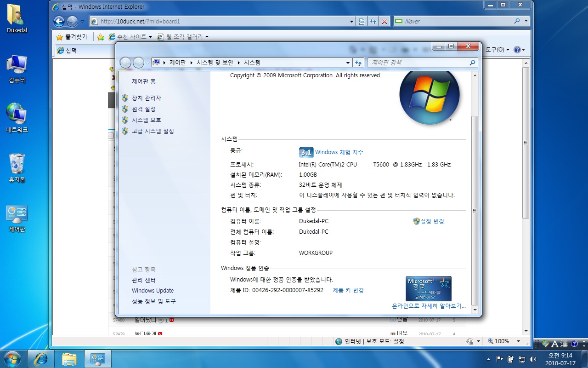Image resolution: width=588 pixels, height=368 pixels.
Task: Select 제어판 in the breadcrumb path
Action: click(177, 63)
